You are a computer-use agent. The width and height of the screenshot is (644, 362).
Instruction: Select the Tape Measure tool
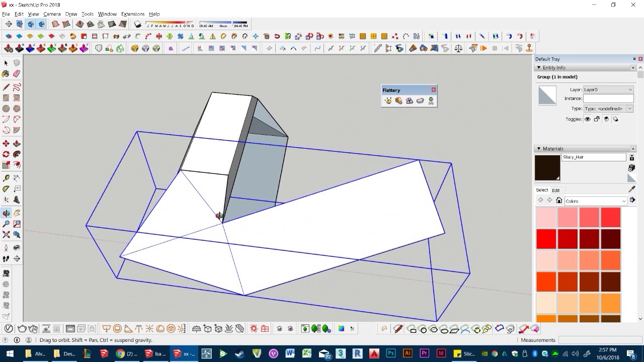6,178
